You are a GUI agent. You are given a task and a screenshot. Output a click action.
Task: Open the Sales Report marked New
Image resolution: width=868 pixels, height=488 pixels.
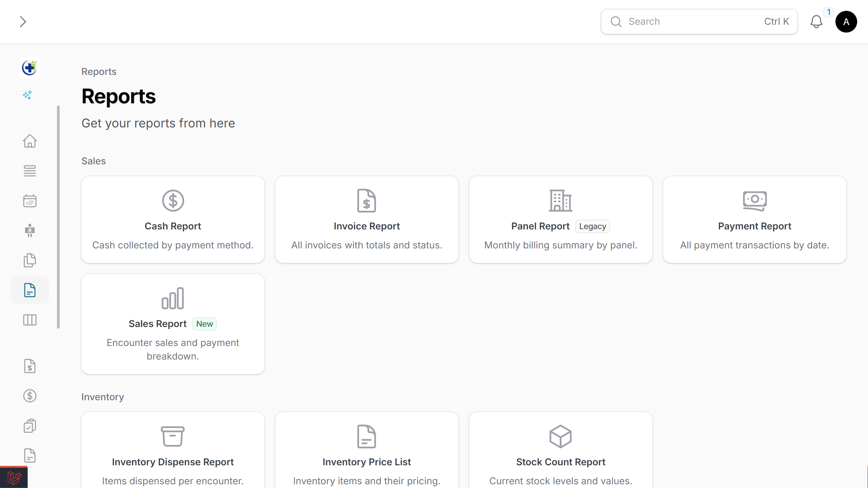pos(173,324)
